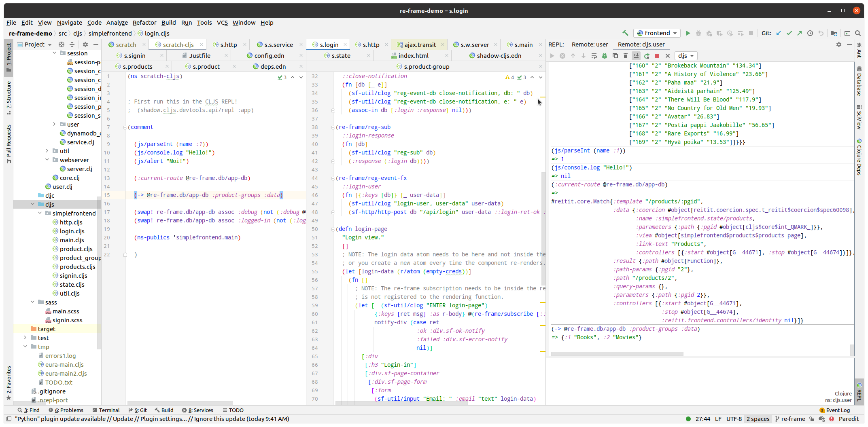Open the cljs namespace dropdown in REPL
Screen dimensions: 868x427
point(686,56)
